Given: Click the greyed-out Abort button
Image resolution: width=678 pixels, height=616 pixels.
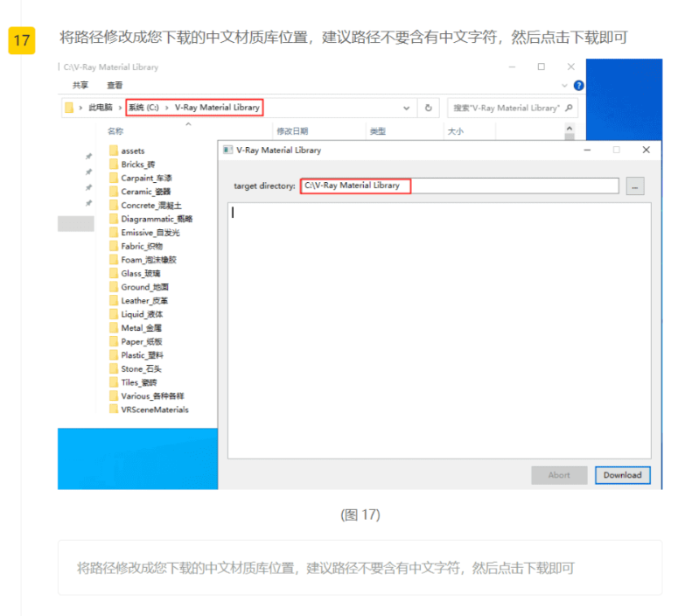Looking at the screenshot, I should point(559,475).
